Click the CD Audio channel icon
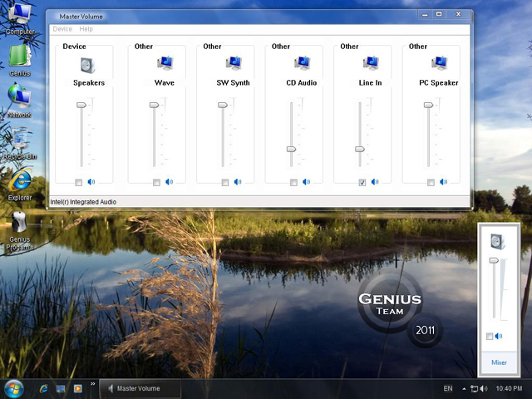The height and width of the screenshot is (399, 532). (302, 63)
